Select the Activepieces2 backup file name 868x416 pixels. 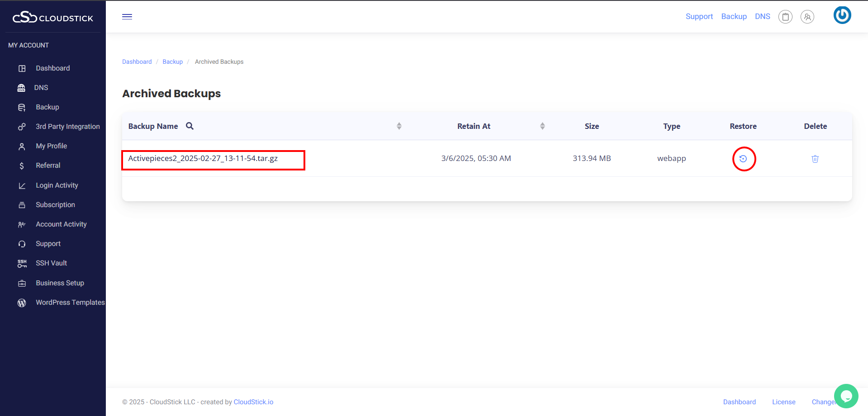coord(203,159)
